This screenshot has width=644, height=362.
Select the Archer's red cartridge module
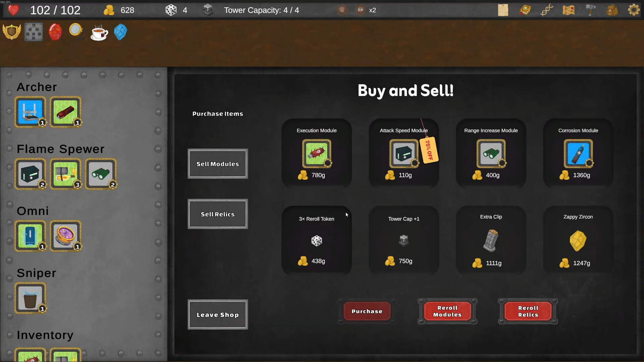click(x=65, y=112)
